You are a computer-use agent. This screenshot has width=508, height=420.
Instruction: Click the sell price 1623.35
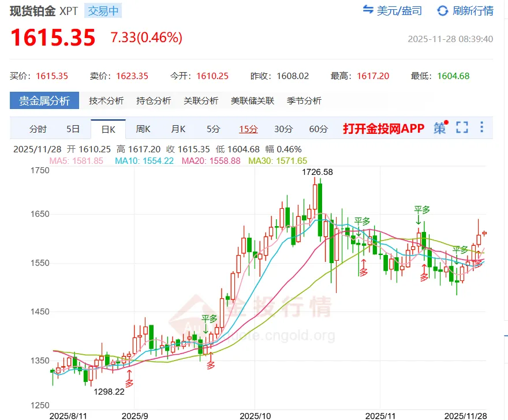(x=132, y=76)
